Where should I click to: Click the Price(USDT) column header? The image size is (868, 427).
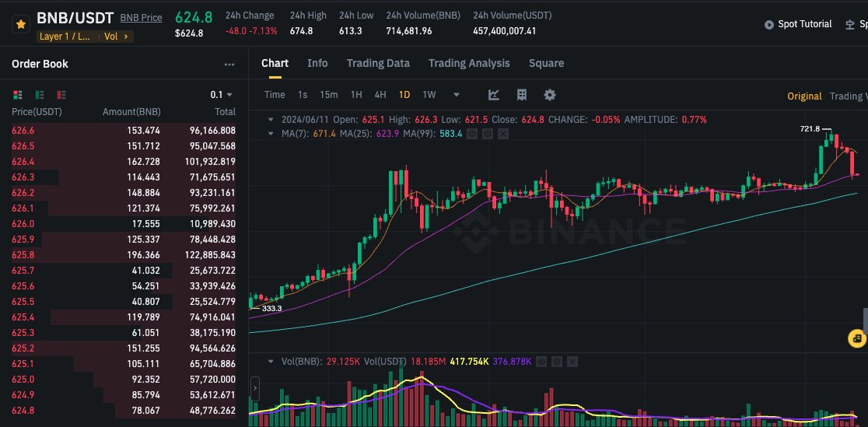coord(37,112)
